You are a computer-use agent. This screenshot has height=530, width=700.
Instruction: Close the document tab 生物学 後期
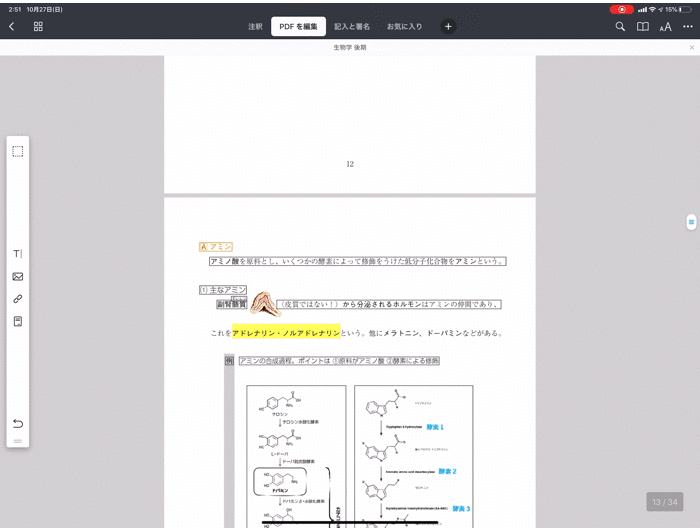(x=692, y=47)
